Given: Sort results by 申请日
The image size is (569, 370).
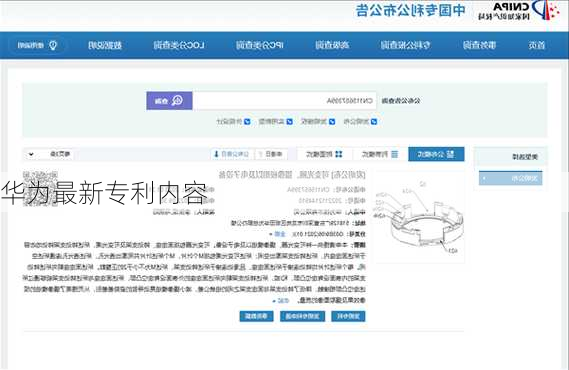Looking at the screenshot, I should (x=271, y=154).
